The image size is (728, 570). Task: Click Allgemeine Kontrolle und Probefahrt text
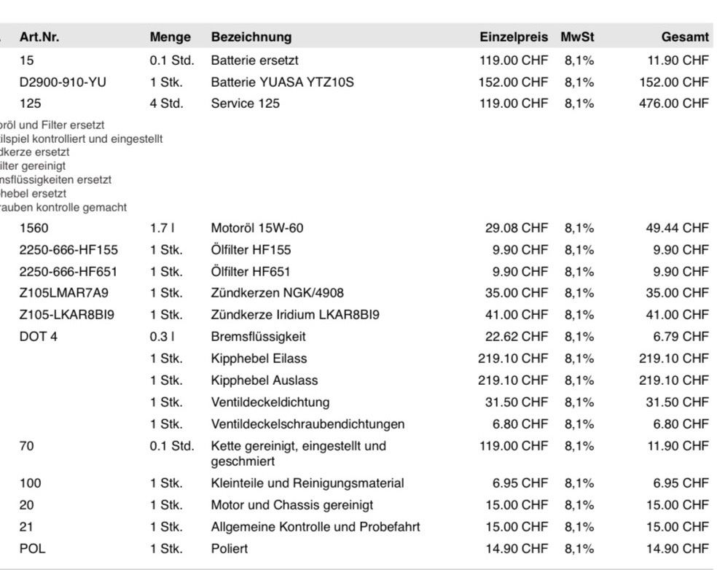coord(316,527)
